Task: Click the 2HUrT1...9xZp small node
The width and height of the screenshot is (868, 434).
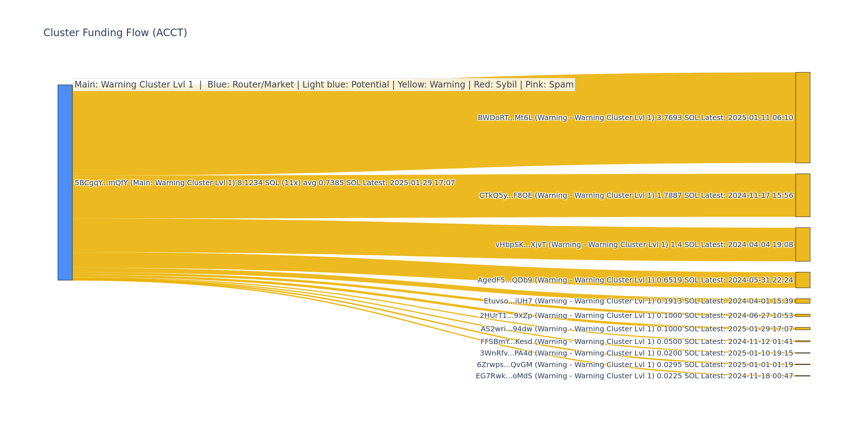Action: pyautogui.click(x=803, y=315)
